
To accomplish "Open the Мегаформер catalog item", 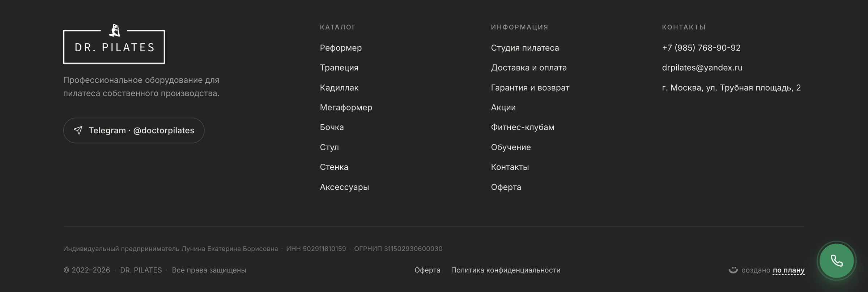I will tap(346, 107).
